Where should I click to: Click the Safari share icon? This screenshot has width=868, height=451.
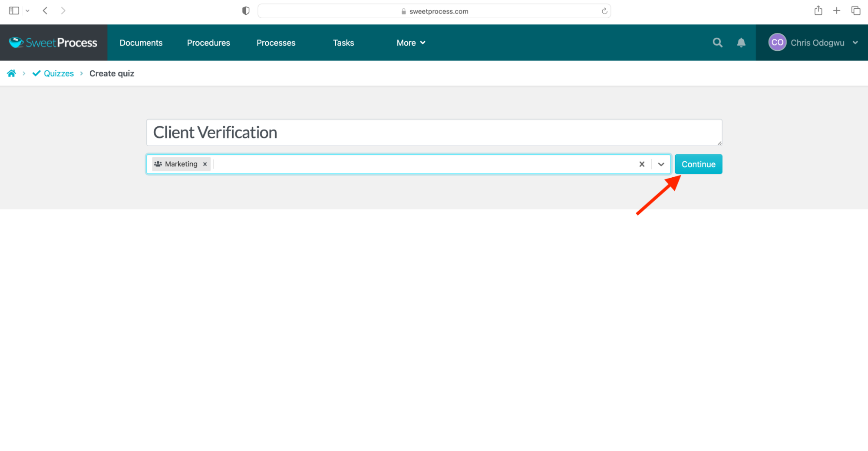tap(818, 11)
